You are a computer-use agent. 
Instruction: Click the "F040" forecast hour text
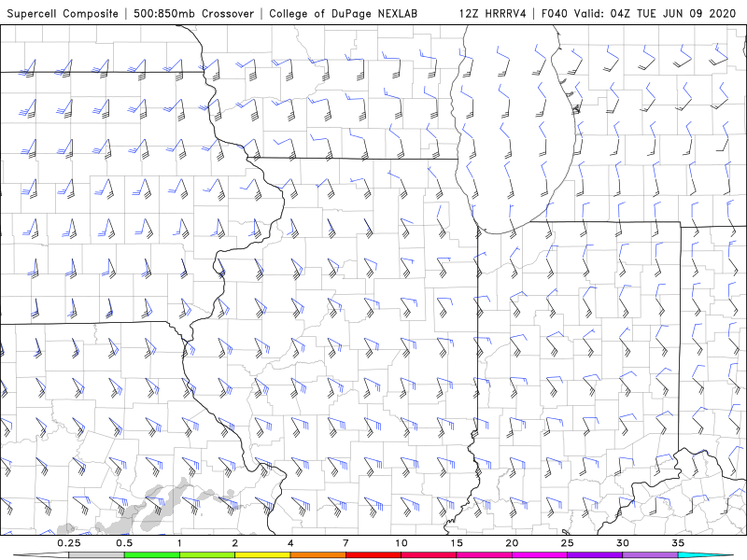(x=556, y=13)
